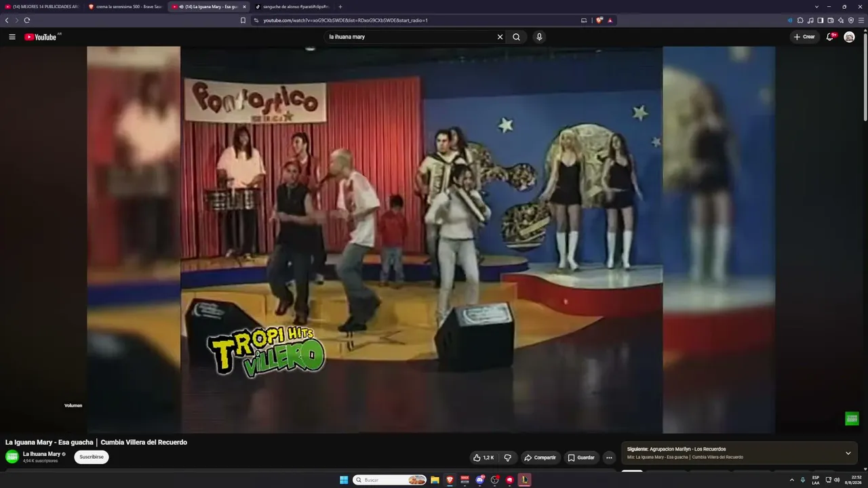Open La Ihuana Mary channel avatar

[12, 457]
